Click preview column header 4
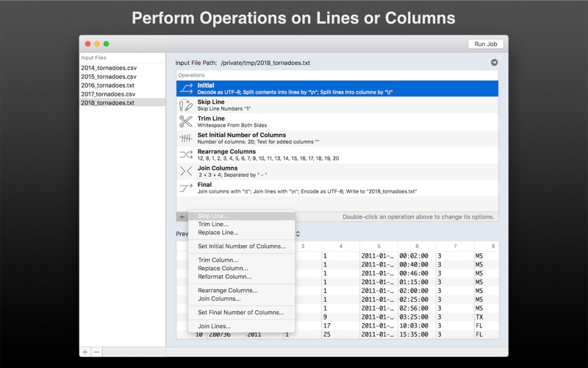 click(340, 246)
